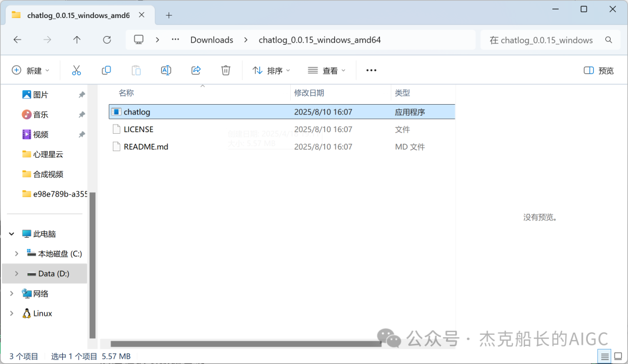
Task: Switch to details view in status bar
Action: click(605, 356)
